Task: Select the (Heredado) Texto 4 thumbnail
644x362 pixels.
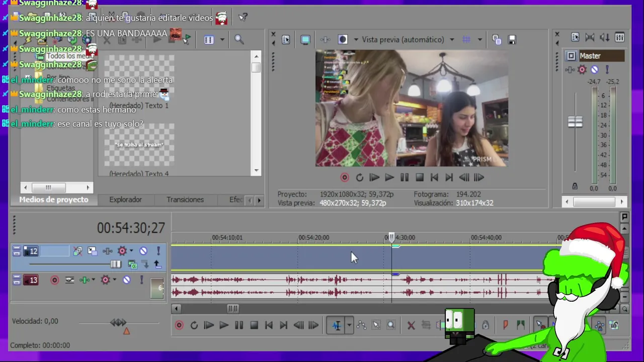Action: (139, 145)
